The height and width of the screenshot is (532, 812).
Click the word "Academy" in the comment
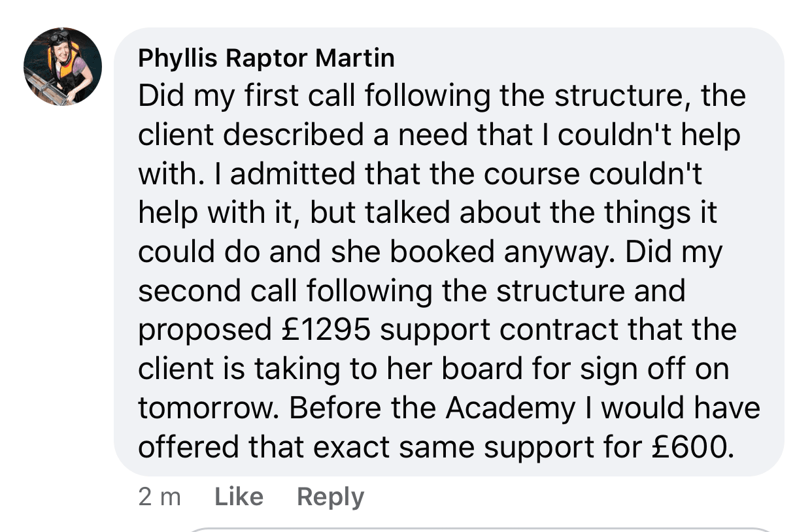pyautogui.click(x=509, y=408)
